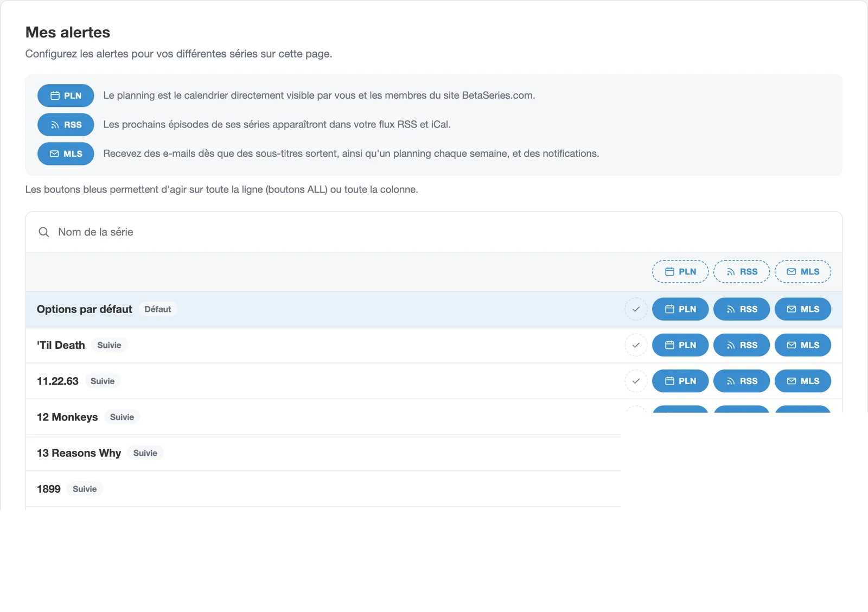Viewport: 868px width, 612px height.
Task: Toggle all alerts for 11.22.63
Action: click(x=636, y=381)
